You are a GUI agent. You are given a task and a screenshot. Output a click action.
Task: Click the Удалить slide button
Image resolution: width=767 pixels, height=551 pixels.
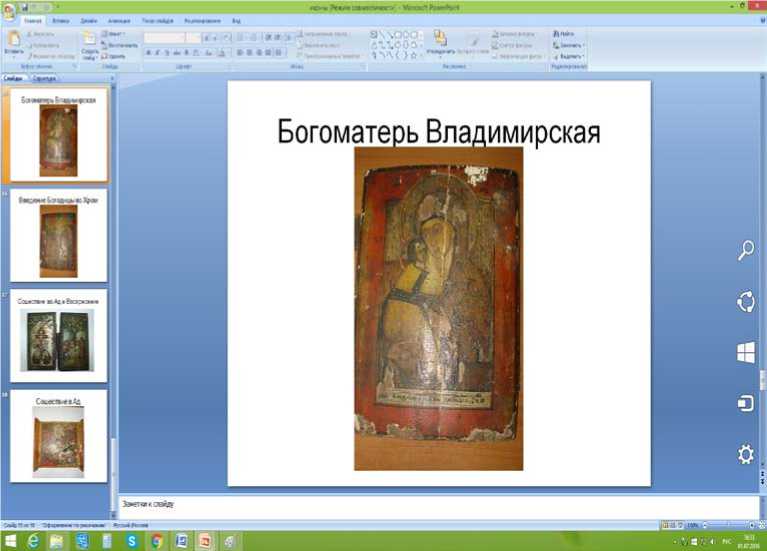tap(113, 56)
